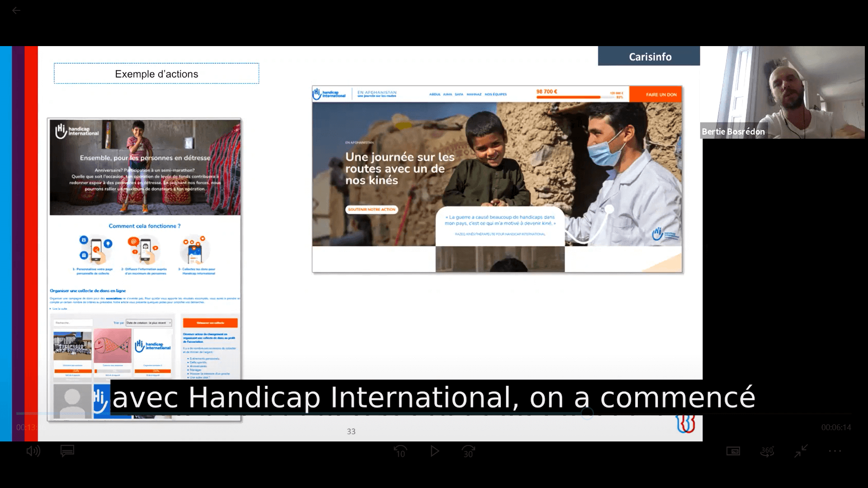The height and width of the screenshot is (488, 868).
Task: Click Organiser une collecte de dons heading
Action: (x=88, y=291)
